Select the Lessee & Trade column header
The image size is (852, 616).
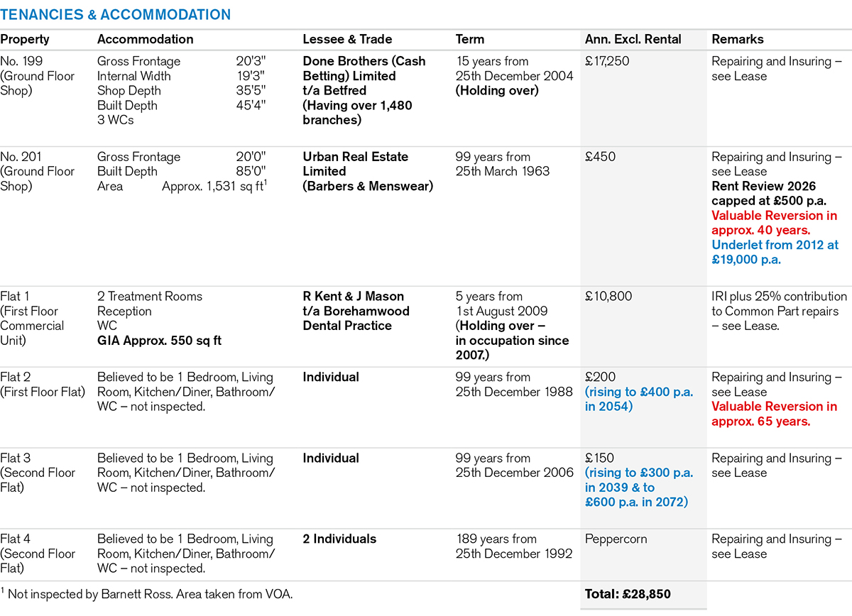(x=347, y=40)
